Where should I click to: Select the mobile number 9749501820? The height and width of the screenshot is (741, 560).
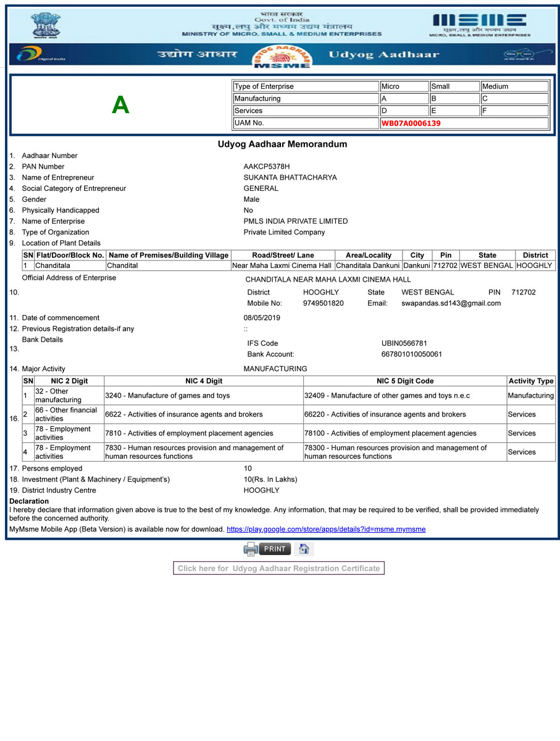pos(324,303)
